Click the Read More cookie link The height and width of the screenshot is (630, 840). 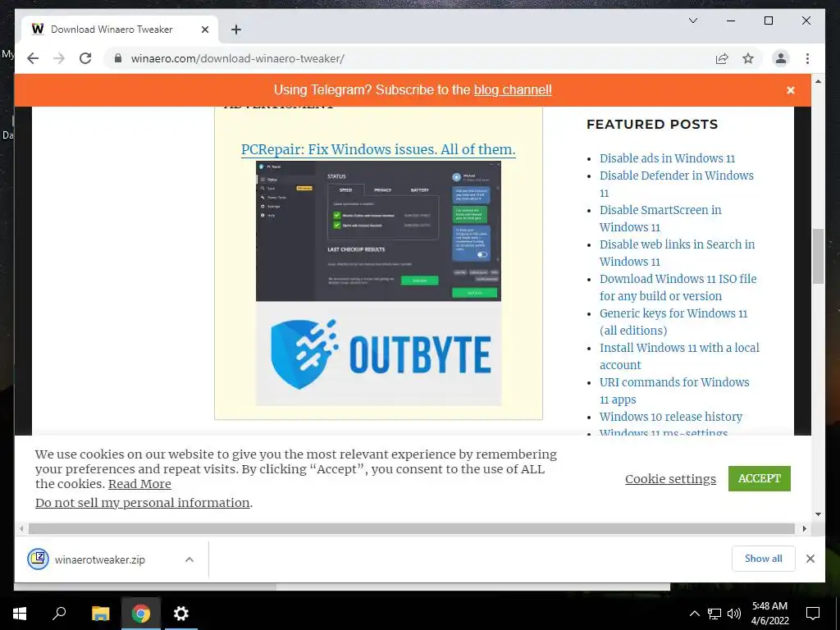click(x=139, y=484)
